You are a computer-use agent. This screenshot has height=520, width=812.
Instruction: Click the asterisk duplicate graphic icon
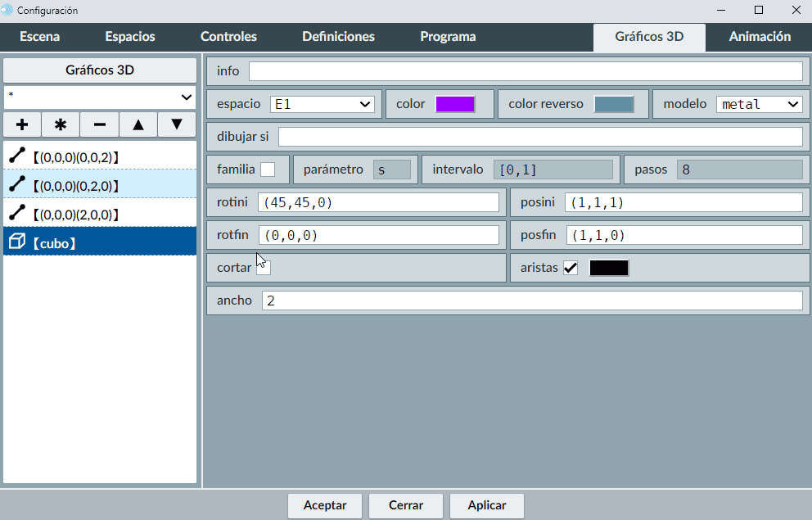click(x=61, y=124)
